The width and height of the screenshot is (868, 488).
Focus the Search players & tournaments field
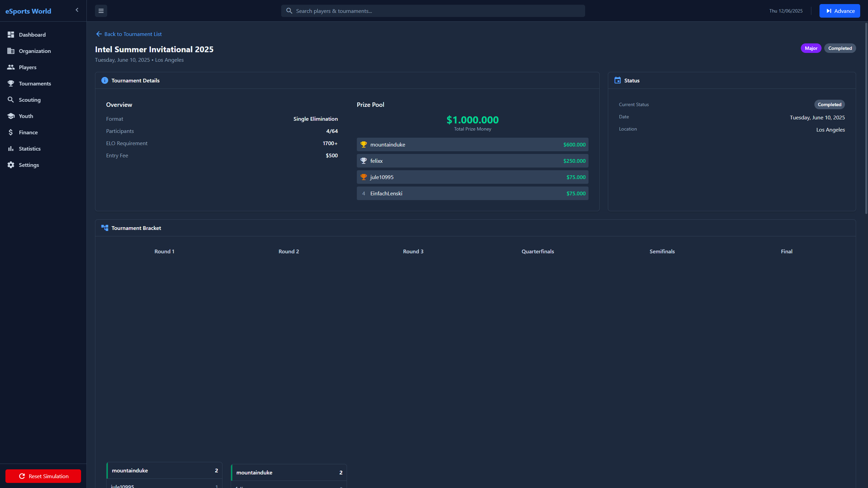(433, 11)
